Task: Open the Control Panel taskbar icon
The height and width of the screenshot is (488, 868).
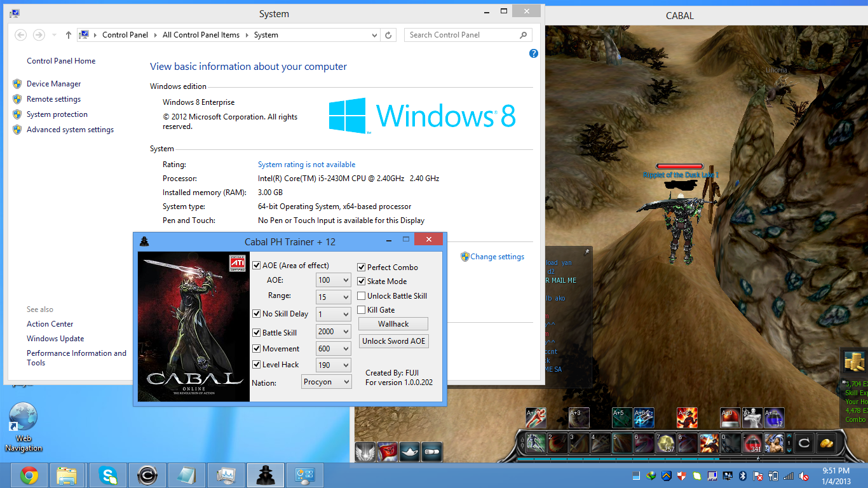Action: 304,475
